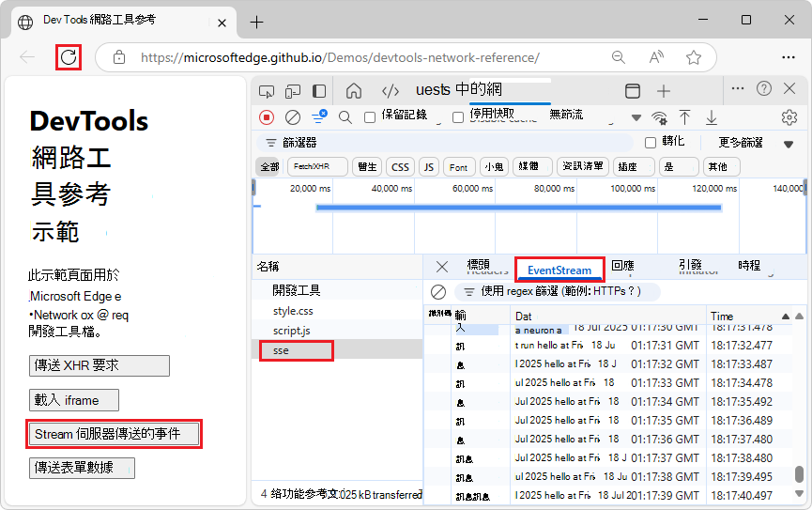Open the network search magnifier

click(345, 117)
